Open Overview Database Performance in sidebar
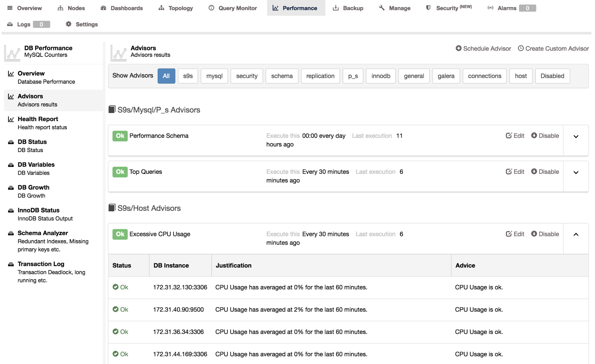Viewport: 595px width, 364px height. (54, 77)
